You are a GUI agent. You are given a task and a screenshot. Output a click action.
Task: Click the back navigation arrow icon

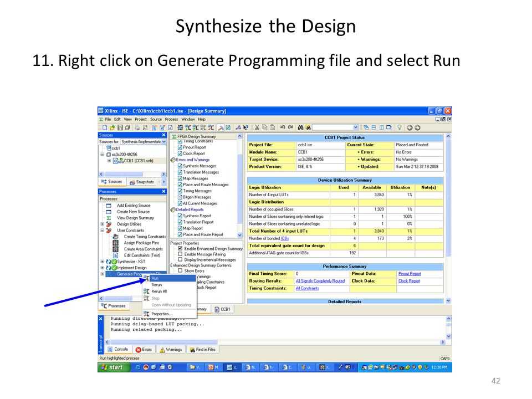(410, 127)
